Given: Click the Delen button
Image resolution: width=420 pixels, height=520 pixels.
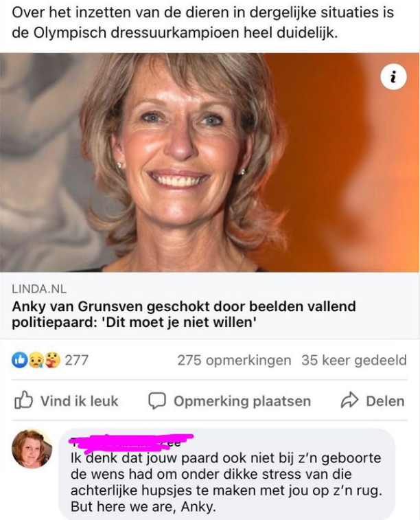Looking at the screenshot, I should tap(373, 400).
